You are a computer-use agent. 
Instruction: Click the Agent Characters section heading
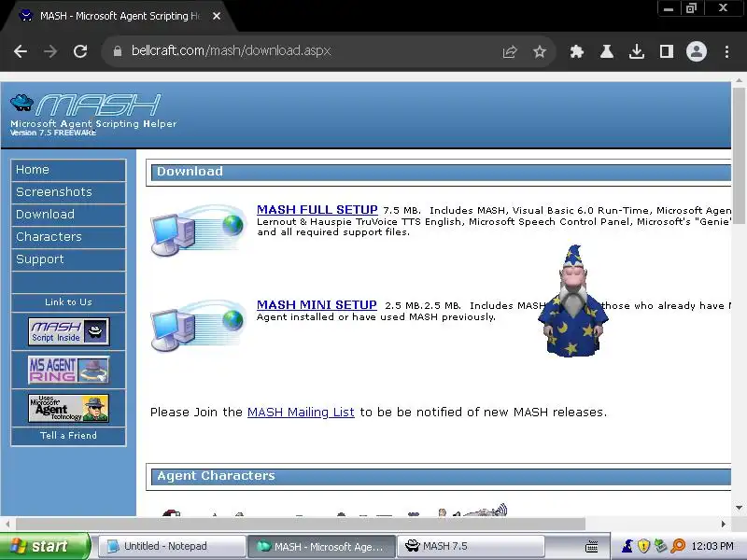[216, 476]
